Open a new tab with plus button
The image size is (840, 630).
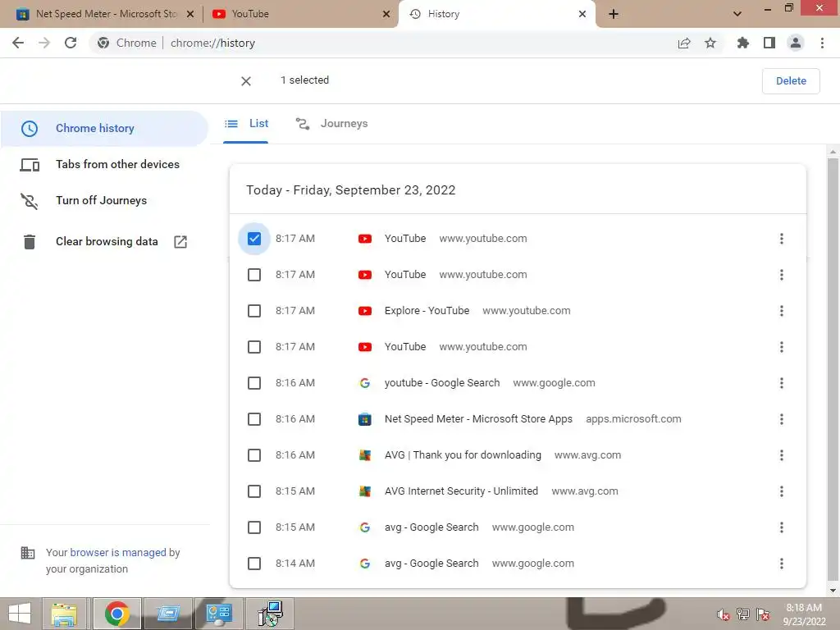point(614,14)
